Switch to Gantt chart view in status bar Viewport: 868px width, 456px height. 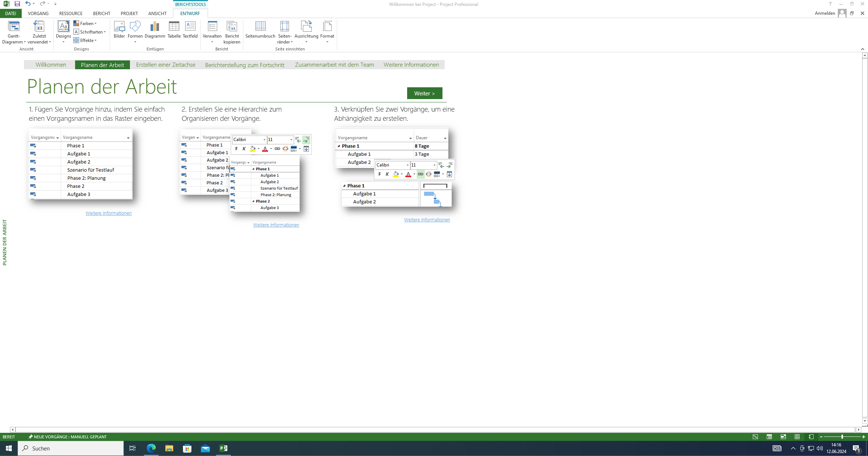[755, 436]
